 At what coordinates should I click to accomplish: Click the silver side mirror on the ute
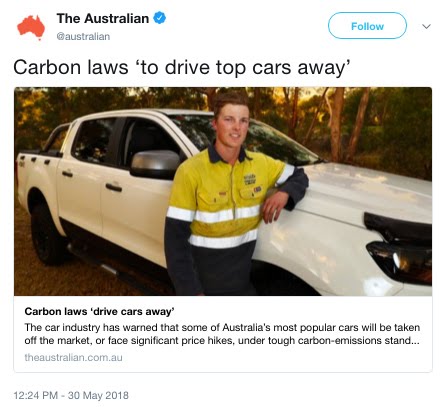pos(155,164)
